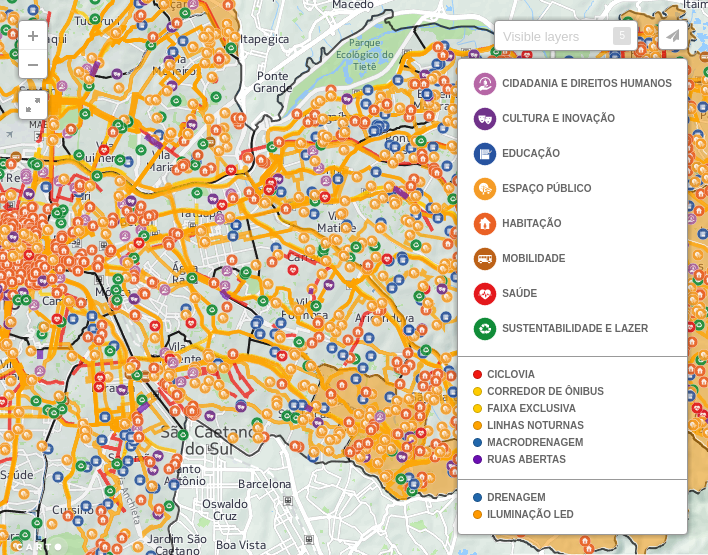
Task: Click the paper plane share icon
Action: (673, 36)
